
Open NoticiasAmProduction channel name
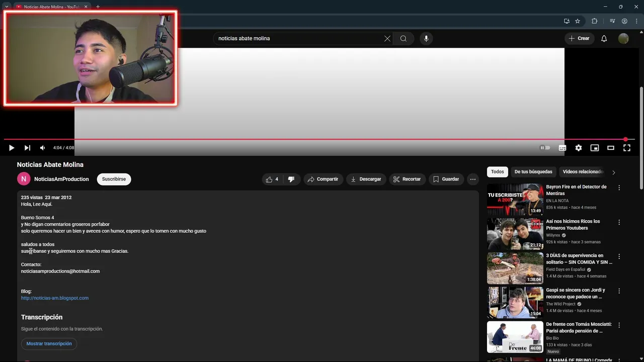[x=61, y=179]
